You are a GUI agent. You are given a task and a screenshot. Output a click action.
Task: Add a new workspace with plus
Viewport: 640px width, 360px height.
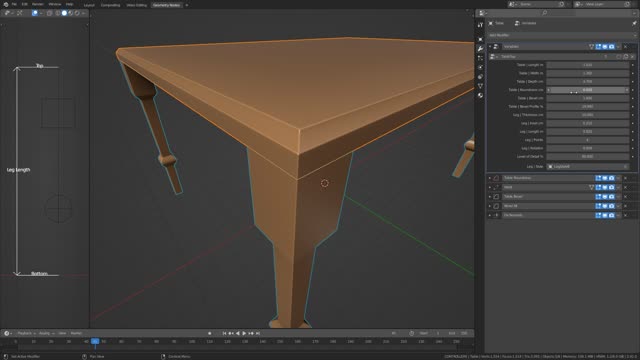(x=187, y=5)
